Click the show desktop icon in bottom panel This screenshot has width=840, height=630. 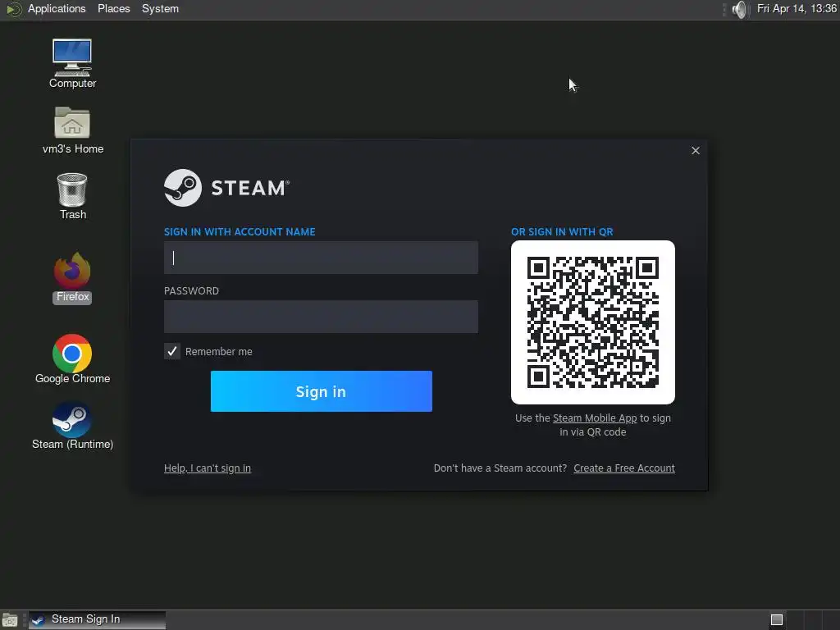10,620
